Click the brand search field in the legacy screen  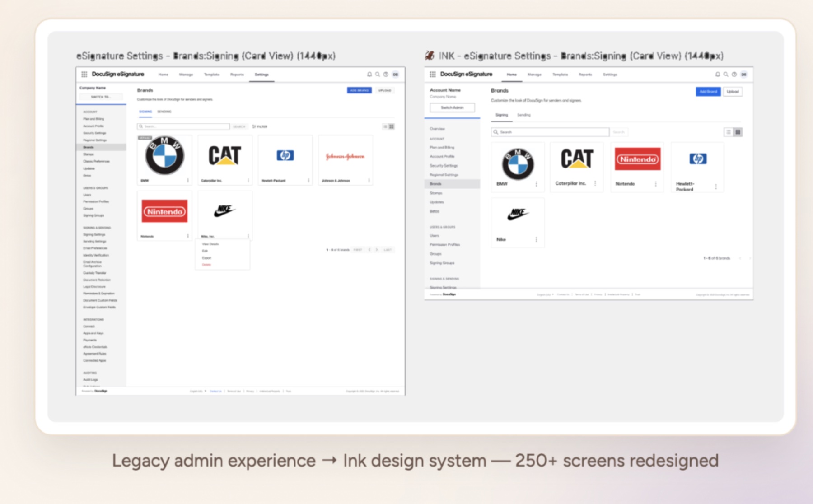[184, 126]
